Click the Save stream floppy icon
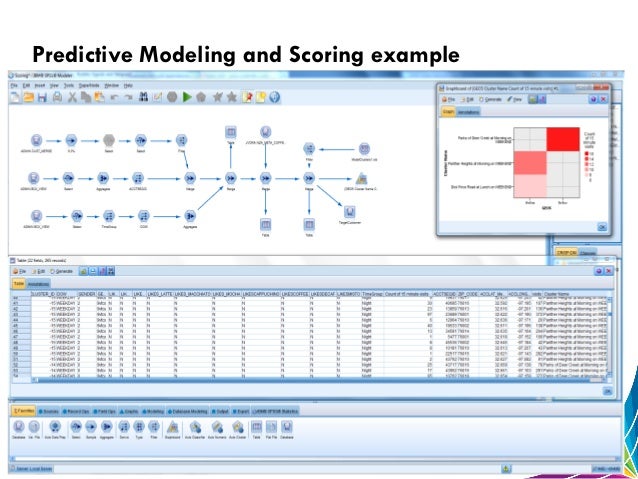 (42, 97)
